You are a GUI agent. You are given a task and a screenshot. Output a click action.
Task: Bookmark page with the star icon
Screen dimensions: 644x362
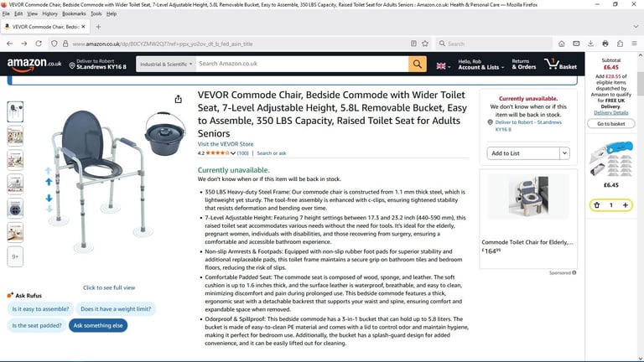pyautogui.click(x=425, y=44)
